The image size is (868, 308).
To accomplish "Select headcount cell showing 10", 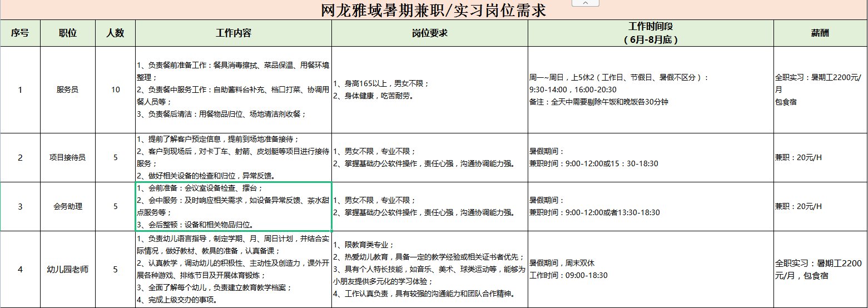I will [115, 90].
